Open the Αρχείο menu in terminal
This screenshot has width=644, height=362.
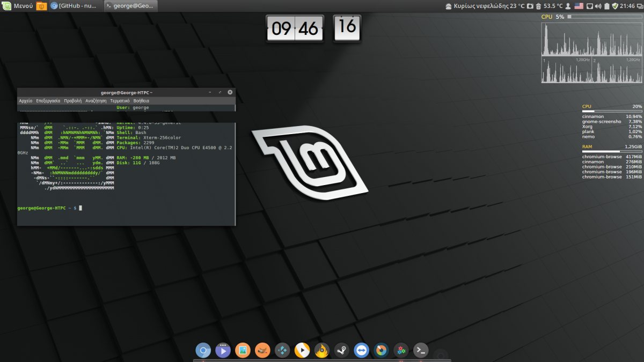click(x=26, y=100)
